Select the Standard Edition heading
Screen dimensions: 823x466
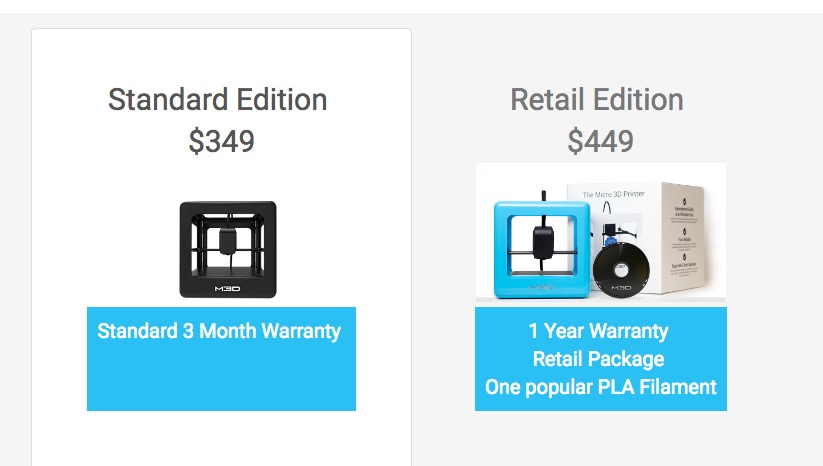(x=217, y=100)
